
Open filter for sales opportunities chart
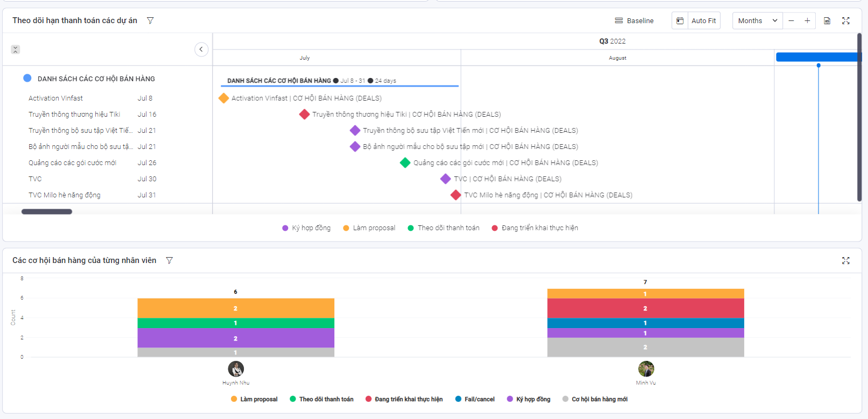[x=169, y=260]
